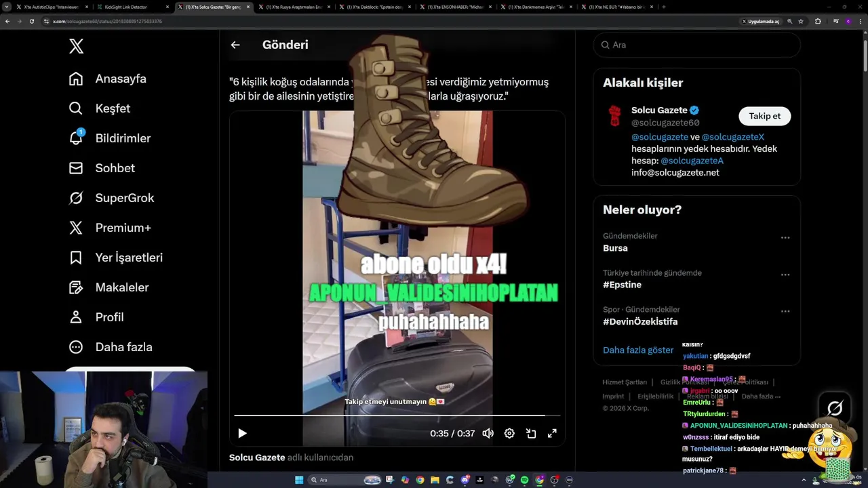Open a new browser tab
Screen dimensions: 868x488
pyautogui.click(x=663, y=7)
